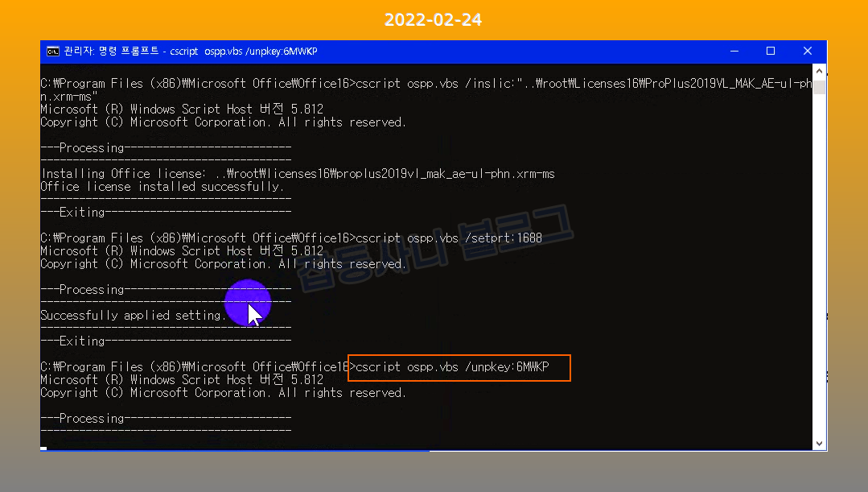The width and height of the screenshot is (868, 492).
Task: Click the second '---Processing---' line
Action: [166, 290]
